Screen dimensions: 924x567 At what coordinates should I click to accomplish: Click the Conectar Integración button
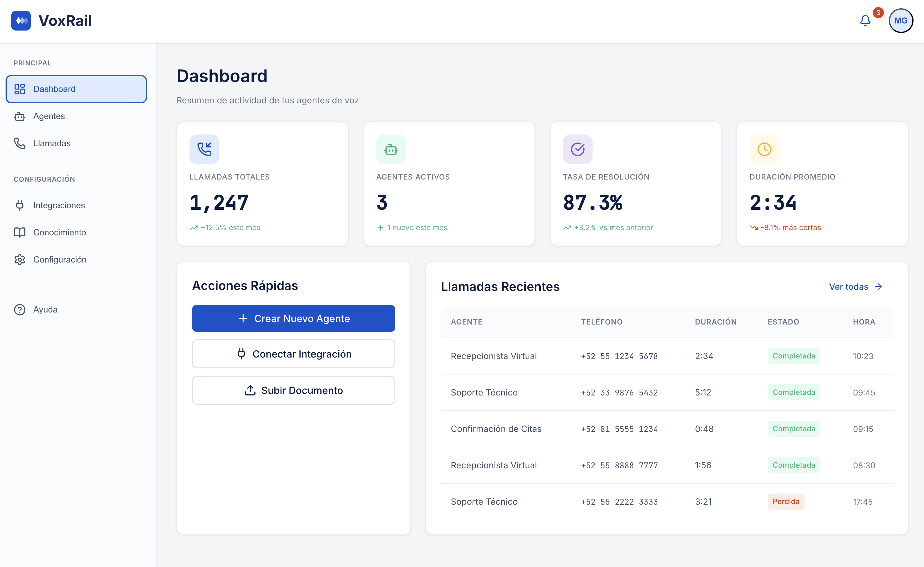click(x=293, y=354)
